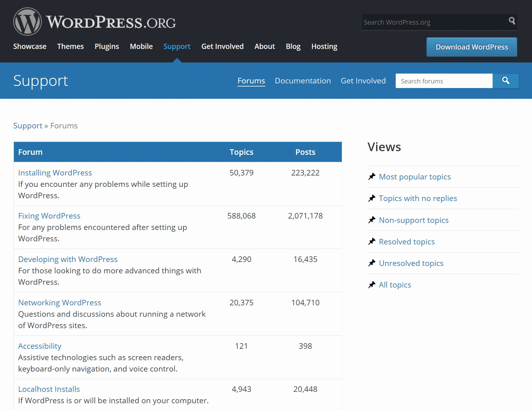
Task: Go to the Plugins page
Action: click(x=107, y=46)
